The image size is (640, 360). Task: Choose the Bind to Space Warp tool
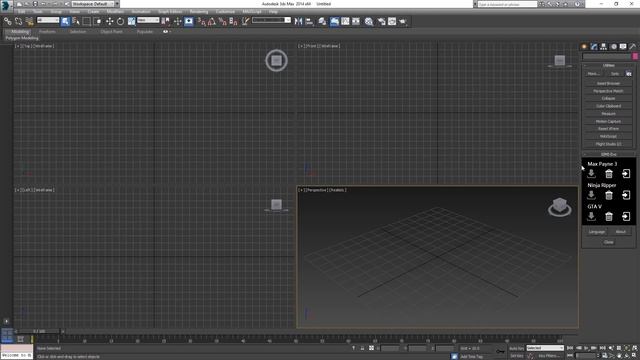[29, 21]
